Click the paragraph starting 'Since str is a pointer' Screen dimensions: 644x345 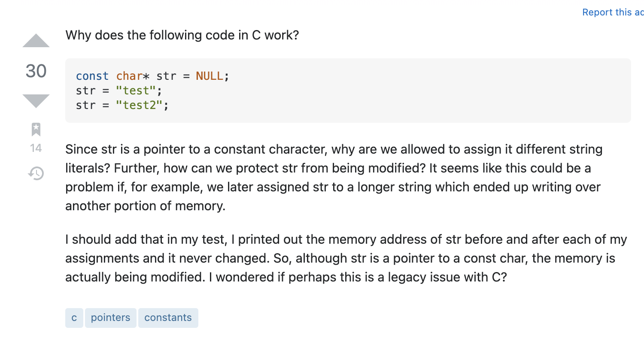click(x=334, y=178)
